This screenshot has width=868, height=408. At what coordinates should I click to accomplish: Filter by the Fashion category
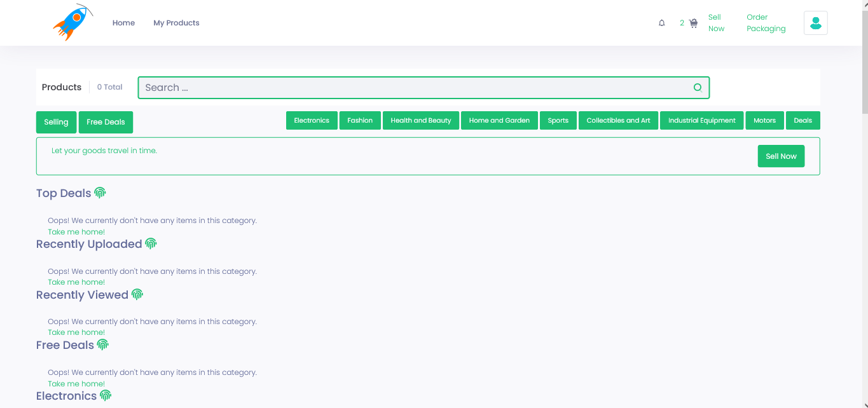click(360, 121)
